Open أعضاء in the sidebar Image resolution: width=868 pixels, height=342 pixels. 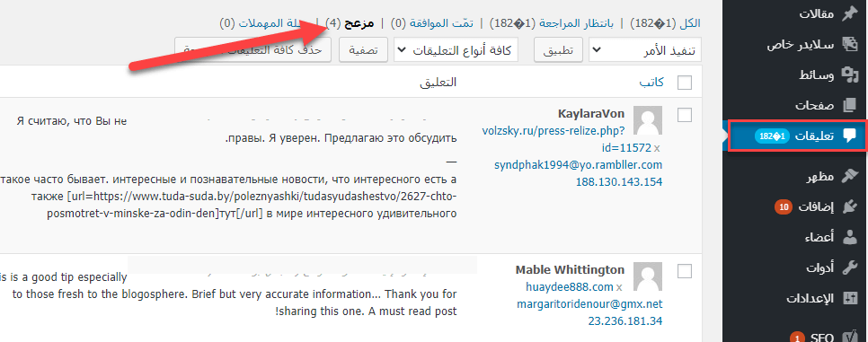pyautogui.click(x=819, y=237)
